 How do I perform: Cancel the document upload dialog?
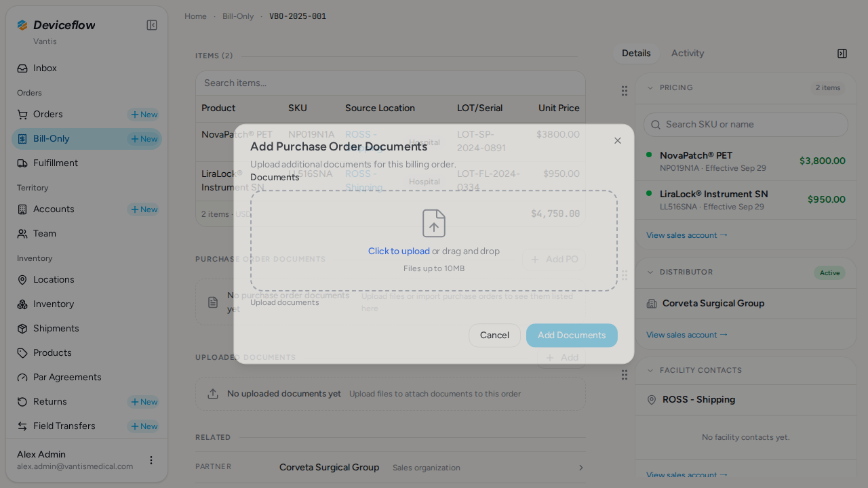pos(494,335)
